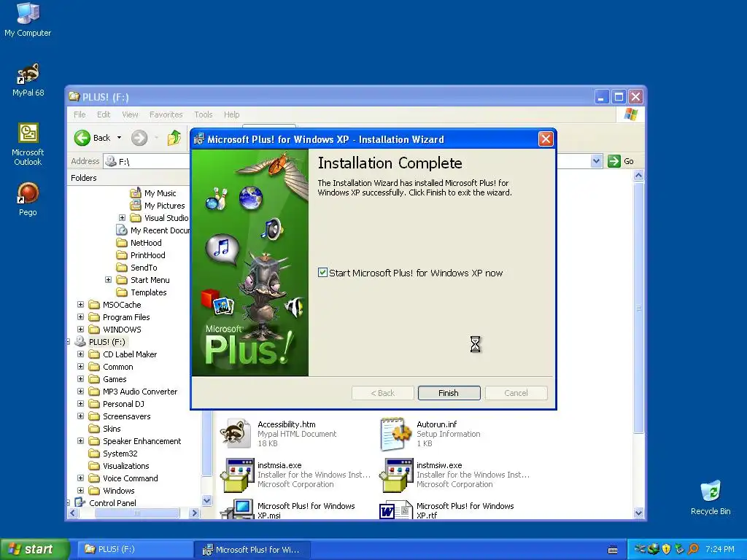Launch the MyPal 68 desktop shortcut
Image resolution: width=747 pixels, height=560 pixels.
[x=28, y=74]
